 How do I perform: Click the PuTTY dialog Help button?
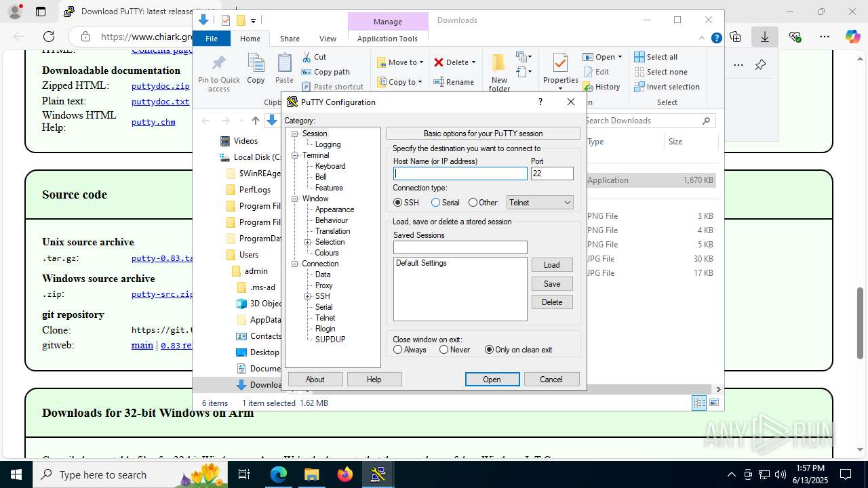(x=374, y=380)
